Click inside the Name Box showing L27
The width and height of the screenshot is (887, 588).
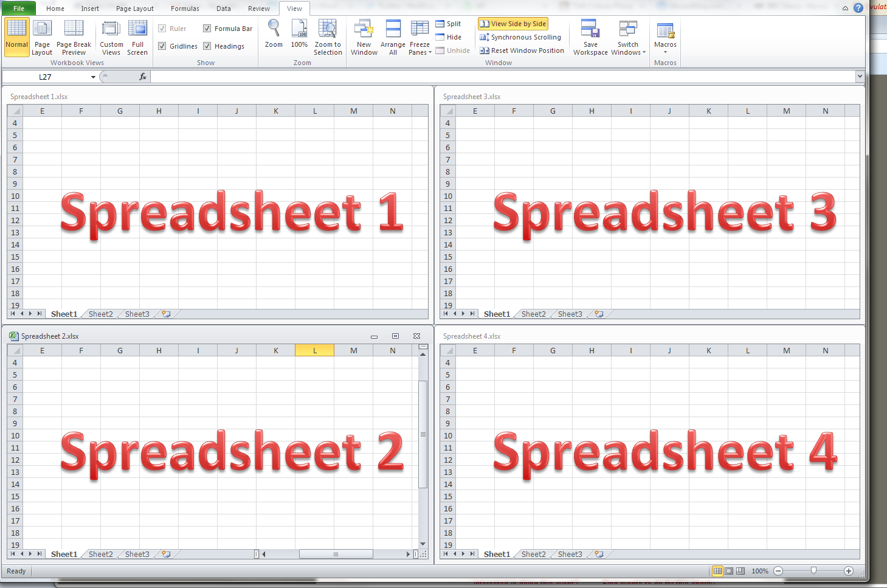49,77
